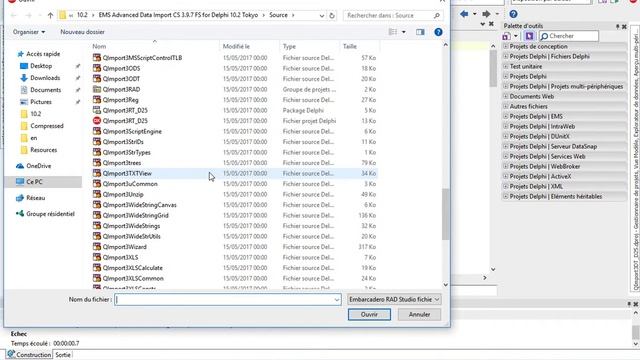This screenshot has height=360, width=640.
Task: Click the file list vertical scrollbar thumb
Action: [445, 214]
